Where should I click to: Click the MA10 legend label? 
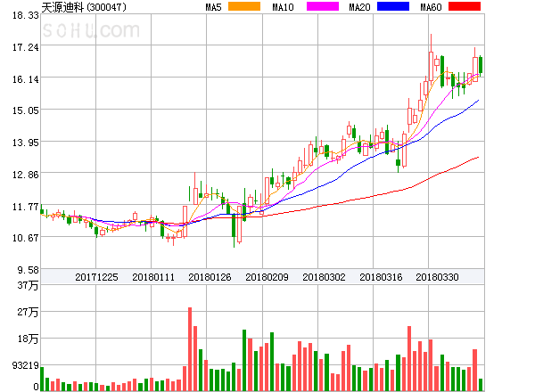tap(283, 7)
